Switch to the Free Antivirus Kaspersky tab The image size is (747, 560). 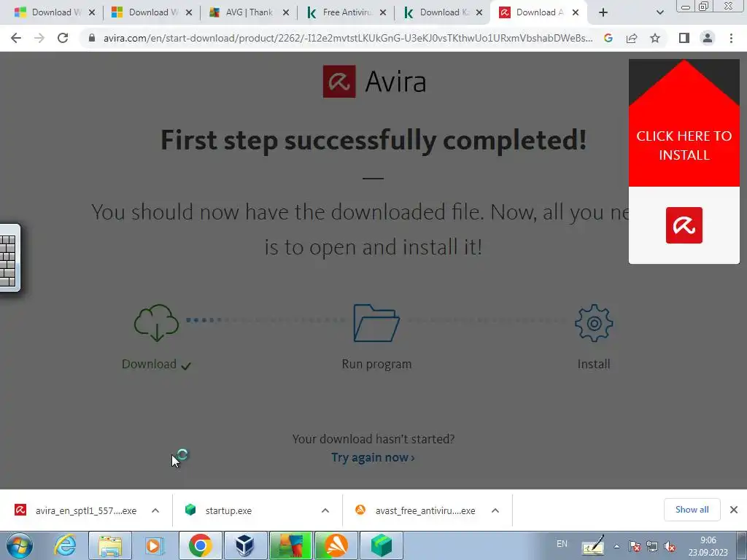[x=346, y=12]
